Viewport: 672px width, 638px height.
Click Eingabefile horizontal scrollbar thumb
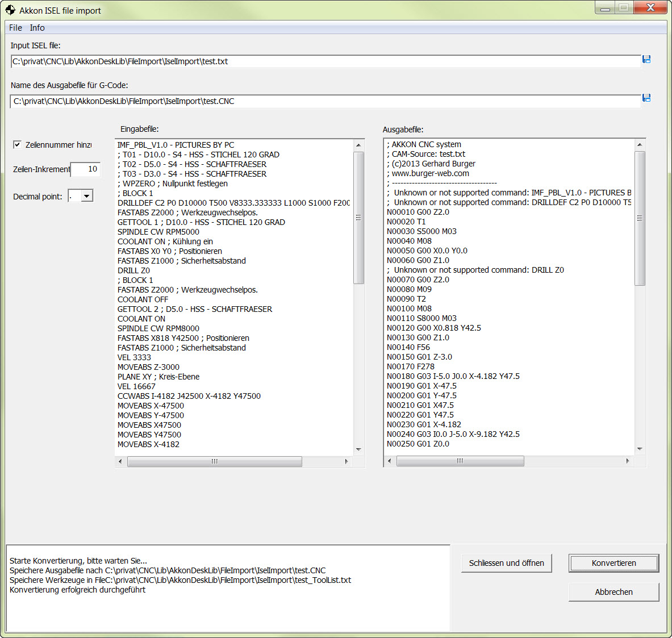tap(214, 462)
